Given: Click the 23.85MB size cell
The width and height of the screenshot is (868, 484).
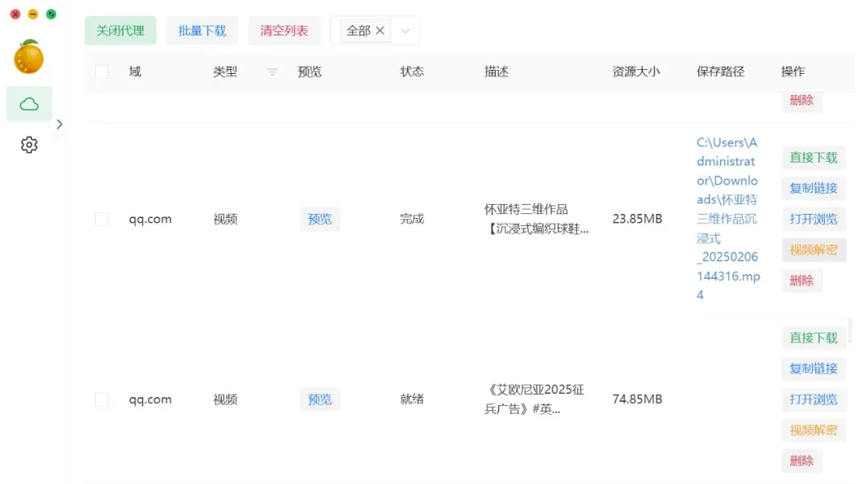Looking at the screenshot, I should 637,219.
